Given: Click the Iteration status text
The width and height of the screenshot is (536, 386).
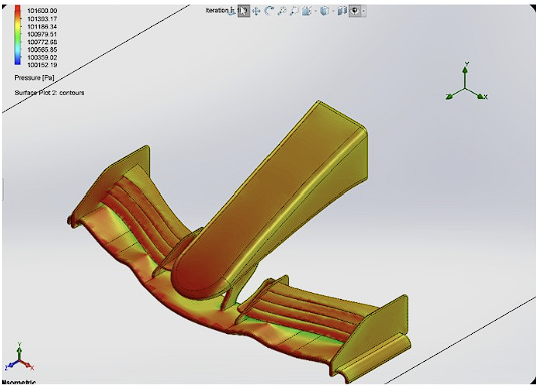Looking at the screenshot, I should point(221,11).
